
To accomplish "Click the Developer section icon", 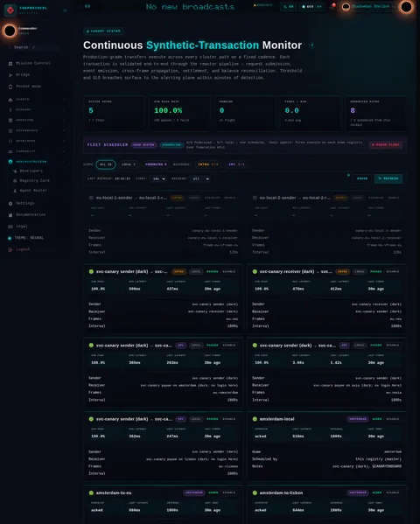I will [x=10, y=141].
